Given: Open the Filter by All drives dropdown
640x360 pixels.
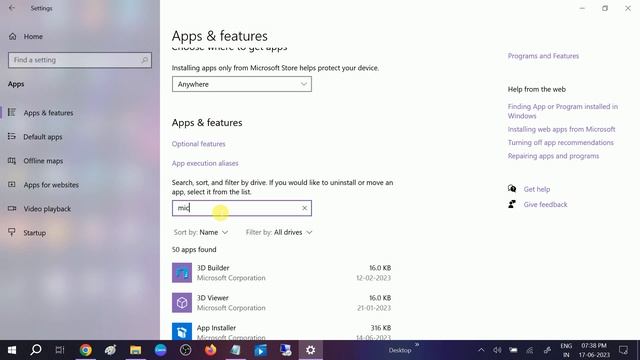Looking at the screenshot, I should pos(279,232).
